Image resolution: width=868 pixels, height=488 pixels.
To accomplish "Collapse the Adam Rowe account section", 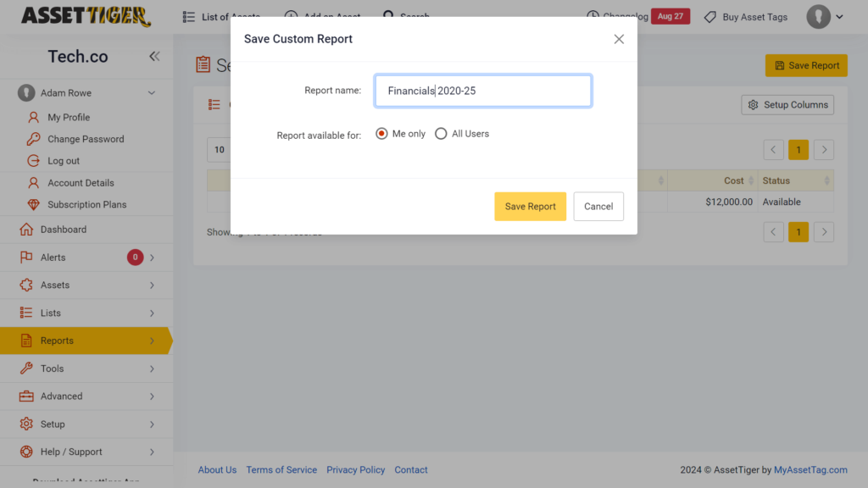I will [151, 92].
